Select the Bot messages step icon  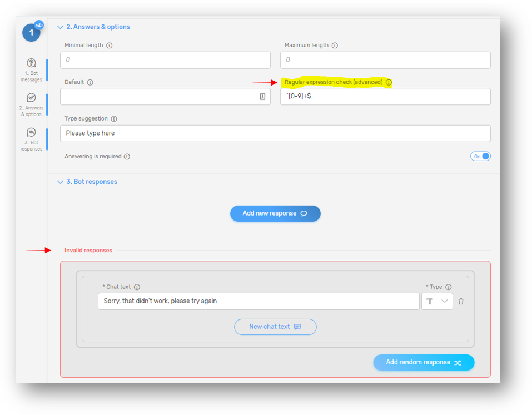pos(31,64)
